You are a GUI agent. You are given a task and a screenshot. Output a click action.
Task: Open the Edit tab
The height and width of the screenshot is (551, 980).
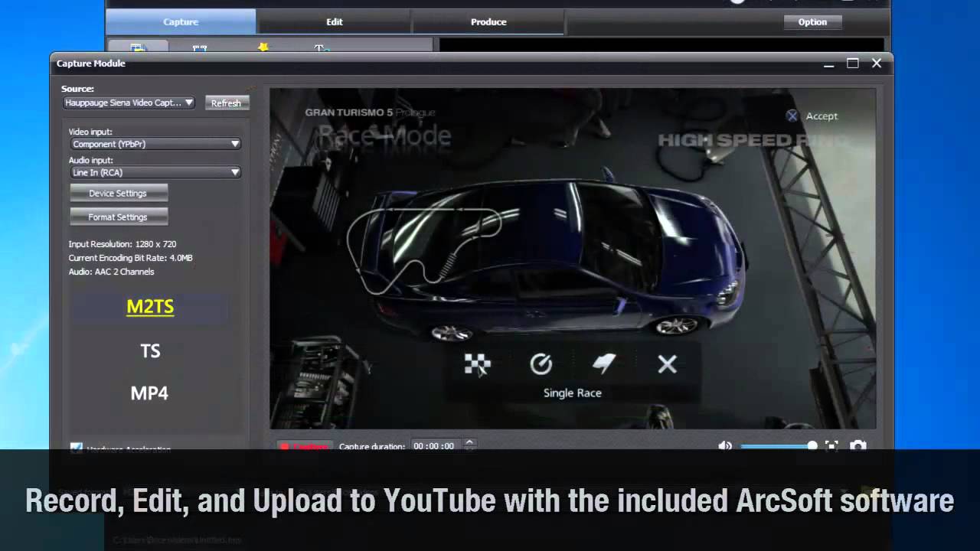[335, 22]
